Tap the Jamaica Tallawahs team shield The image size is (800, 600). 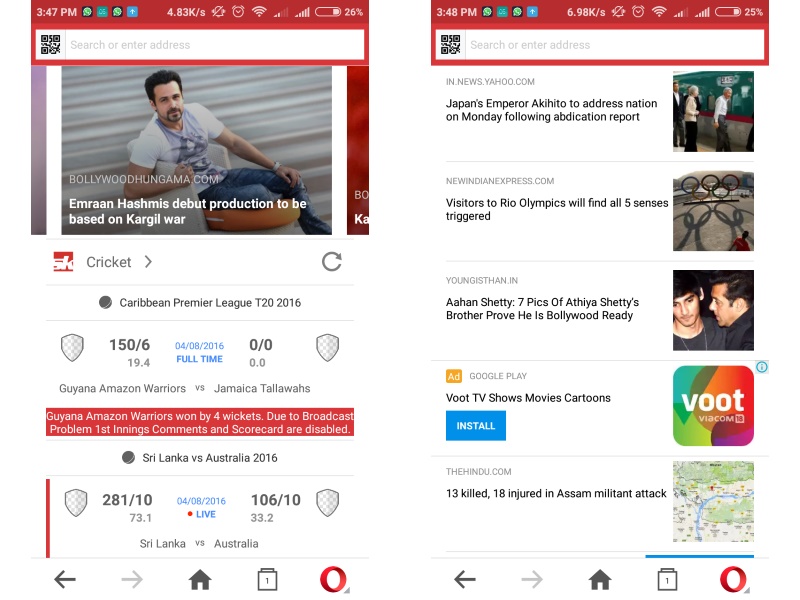click(328, 348)
